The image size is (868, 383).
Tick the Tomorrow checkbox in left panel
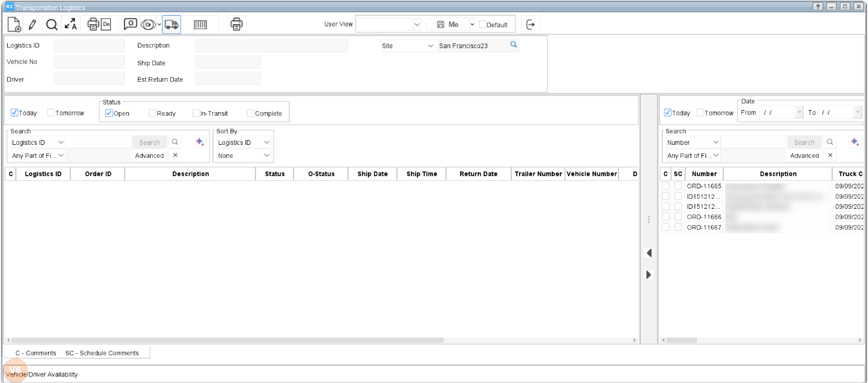pyautogui.click(x=51, y=113)
